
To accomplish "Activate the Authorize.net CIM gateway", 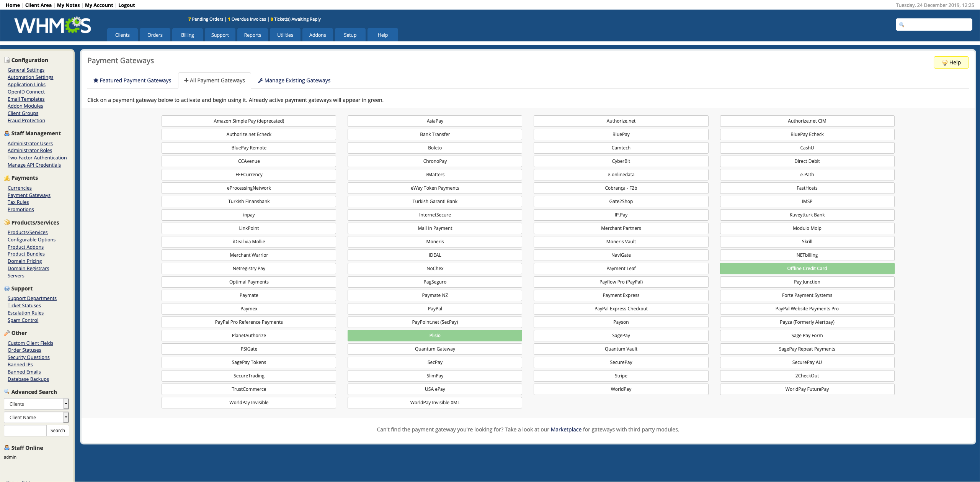I will click(807, 121).
